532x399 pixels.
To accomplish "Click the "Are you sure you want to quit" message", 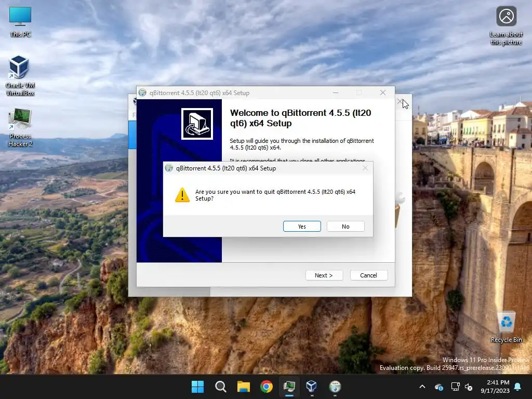I will tap(275, 195).
